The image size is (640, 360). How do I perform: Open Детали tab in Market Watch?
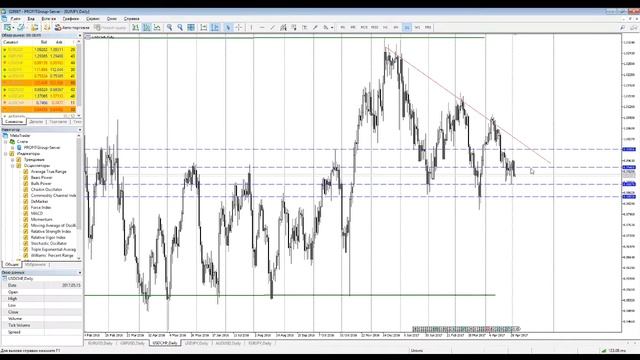(36, 122)
